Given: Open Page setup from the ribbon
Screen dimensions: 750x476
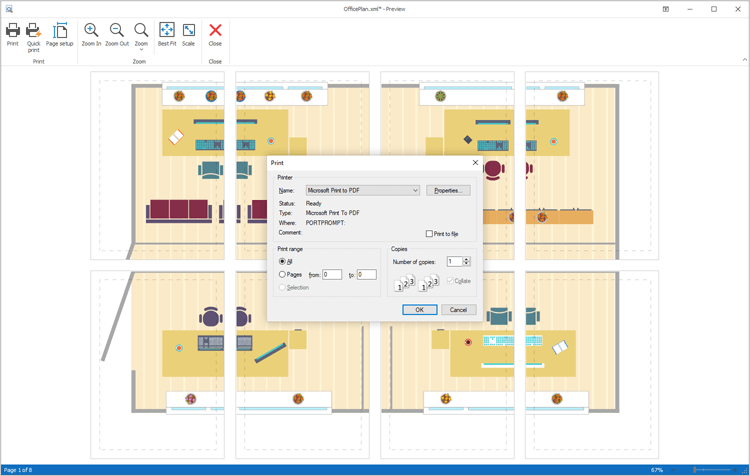Looking at the screenshot, I should tap(60, 33).
